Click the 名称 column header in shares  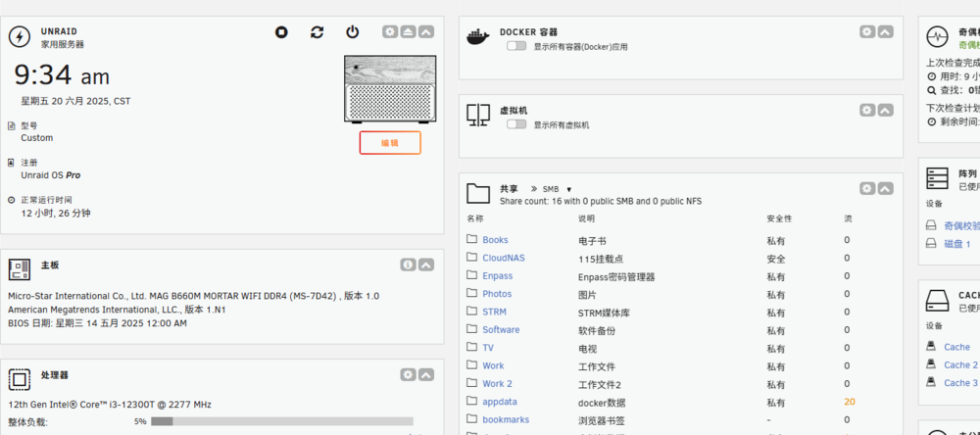click(x=474, y=218)
